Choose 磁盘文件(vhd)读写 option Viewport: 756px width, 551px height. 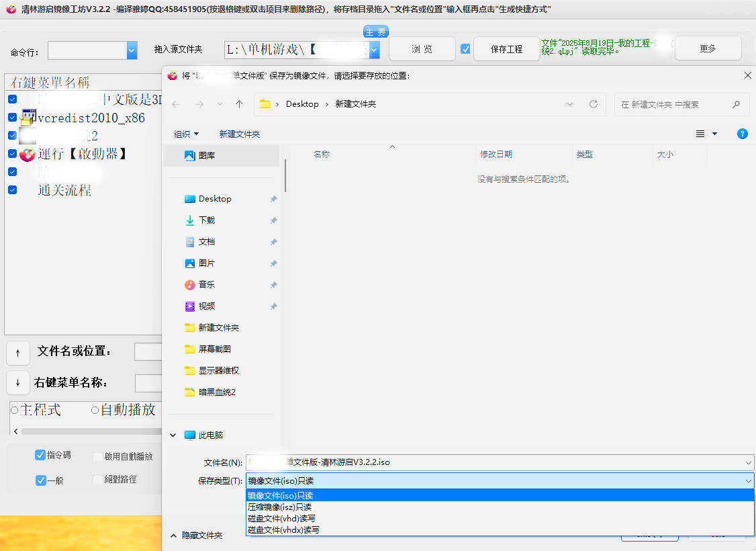tap(500, 518)
